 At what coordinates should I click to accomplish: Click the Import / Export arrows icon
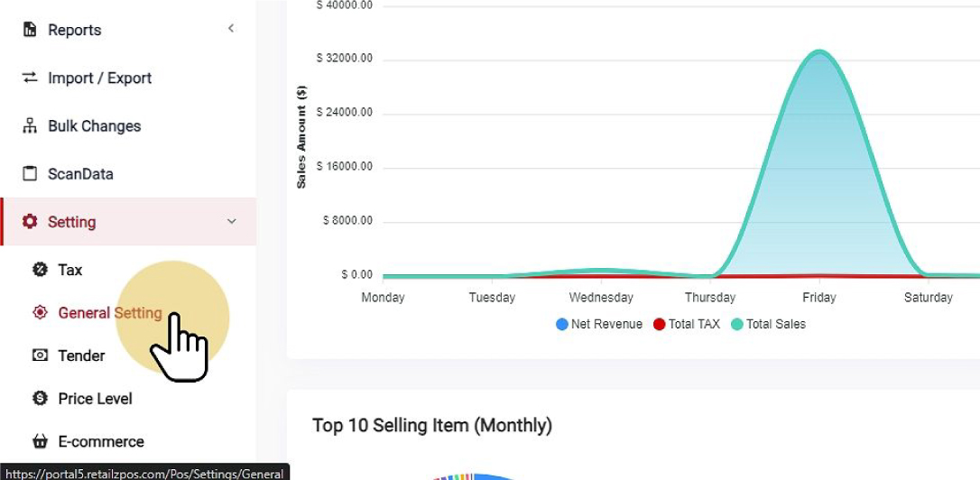(30, 78)
